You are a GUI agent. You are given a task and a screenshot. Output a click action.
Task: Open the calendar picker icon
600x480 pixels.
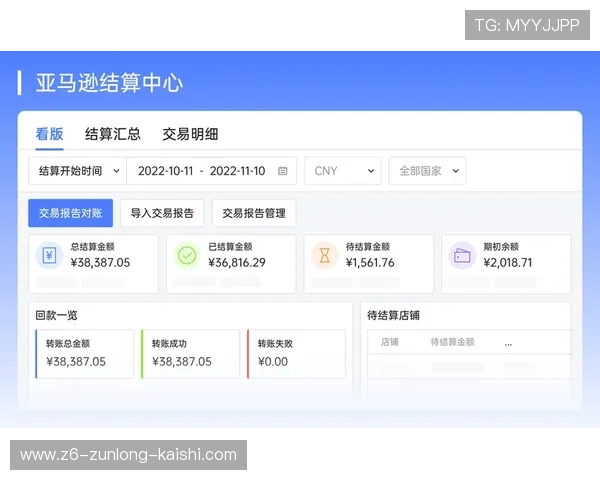282,171
